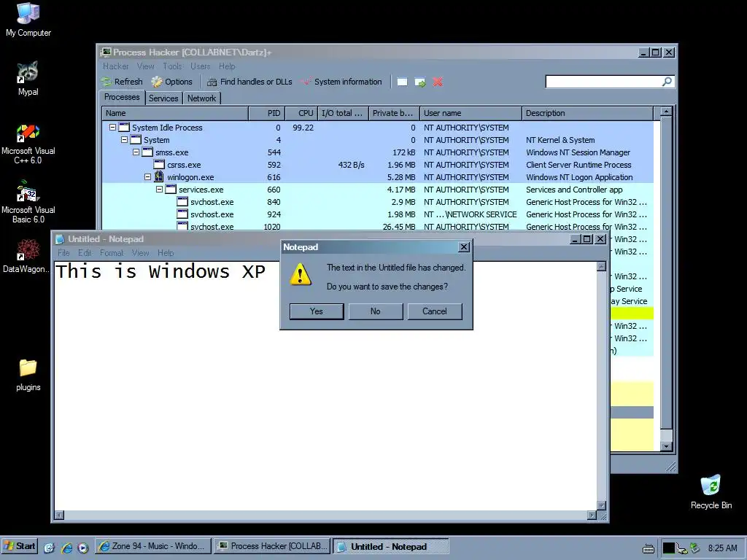The width and height of the screenshot is (747, 560).
Task: Open Notepad's Edit menu
Action: point(85,253)
